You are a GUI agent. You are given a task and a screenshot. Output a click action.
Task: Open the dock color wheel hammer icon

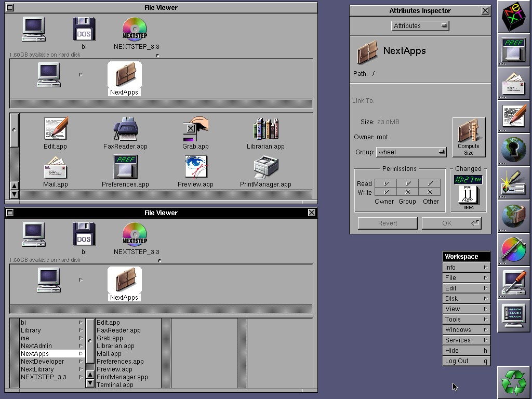[513, 249]
